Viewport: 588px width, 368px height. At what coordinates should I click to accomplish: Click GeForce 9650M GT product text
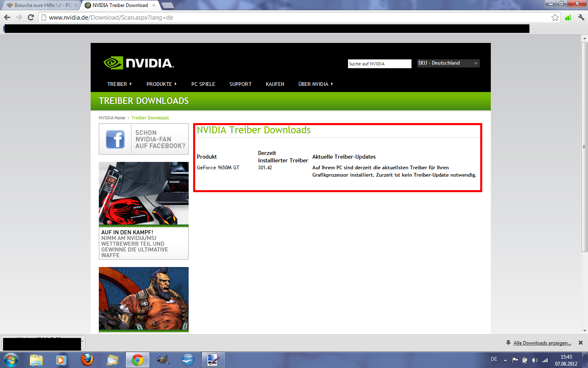click(x=218, y=168)
